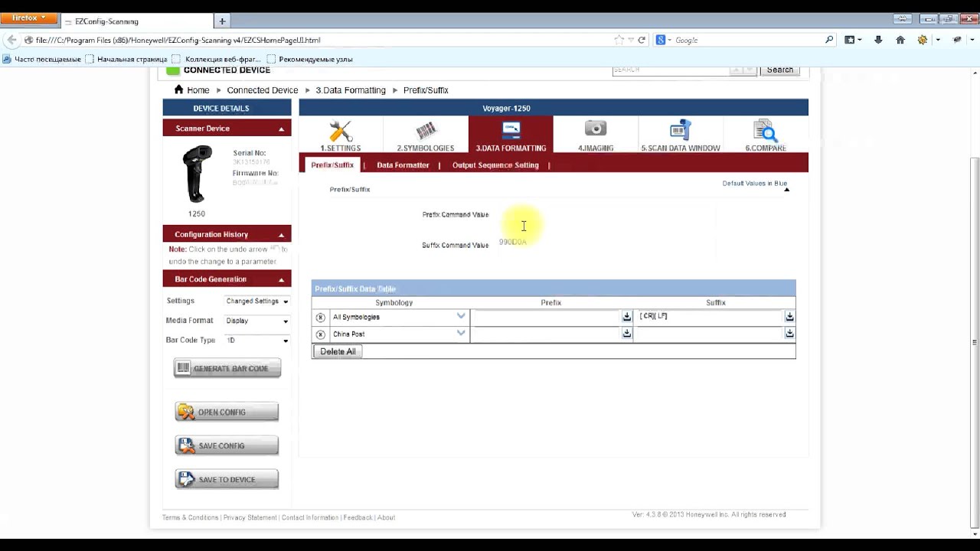The image size is (980, 551).
Task: Reload the page with the refresh icon
Action: pyautogui.click(x=642, y=40)
